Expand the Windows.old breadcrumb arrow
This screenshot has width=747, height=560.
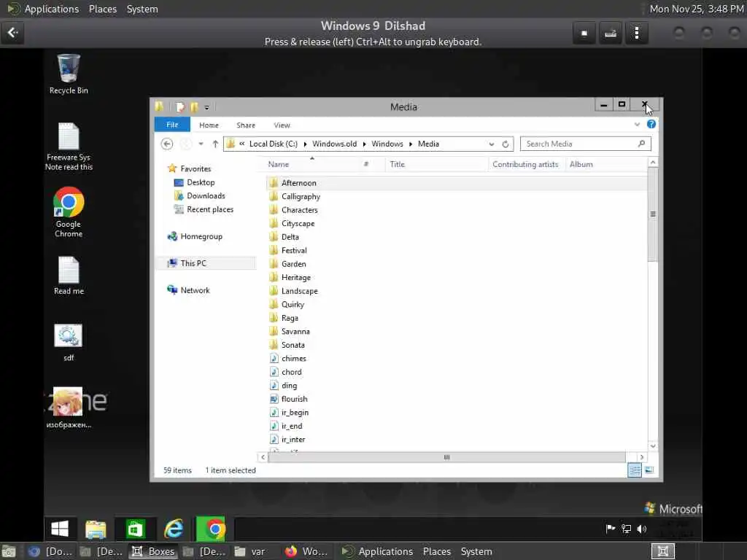[x=364, y=144]
